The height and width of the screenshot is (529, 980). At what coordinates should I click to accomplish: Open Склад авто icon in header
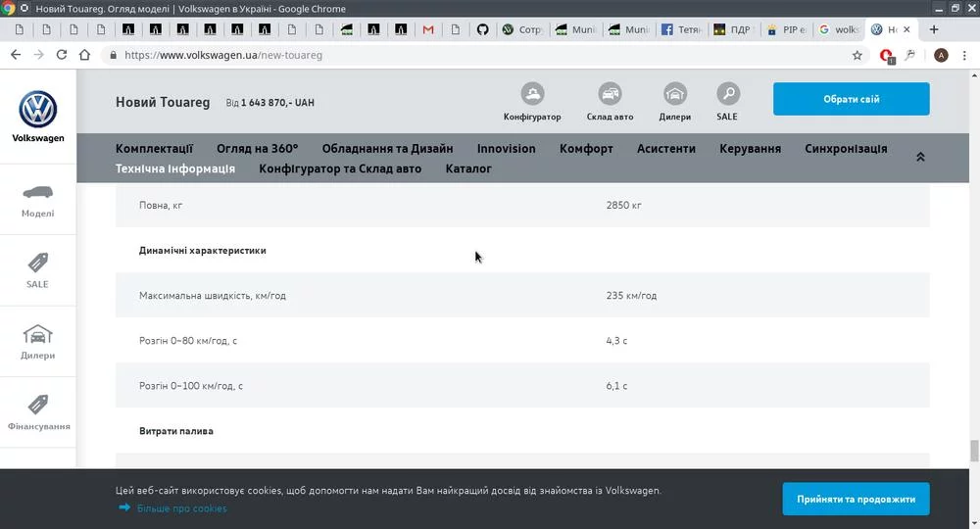(610, 94)
